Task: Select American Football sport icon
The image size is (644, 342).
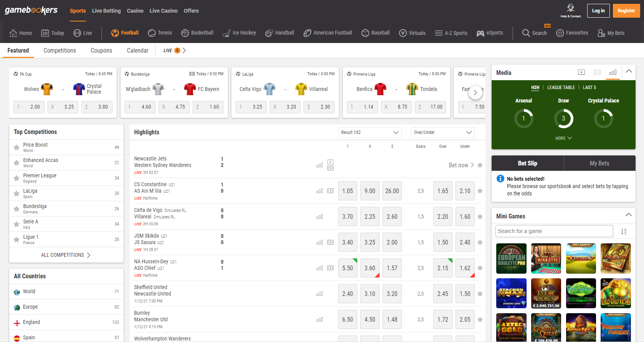Action: [x=307, y=33]
